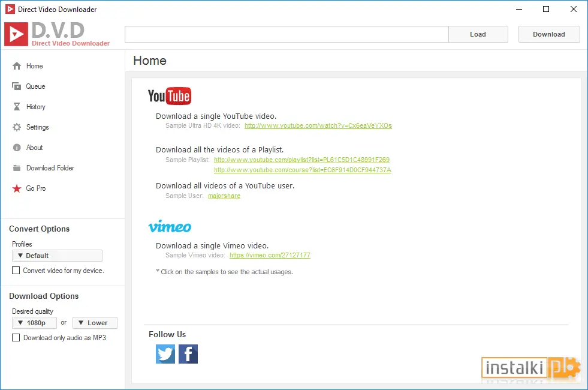Open the Default profiles dropdown
The width and height of the screenshot is (588, 390).
click(x=57, y=256)
